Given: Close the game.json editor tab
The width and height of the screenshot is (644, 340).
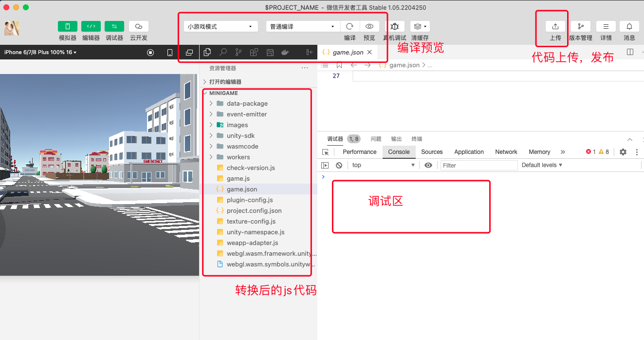Looking at the screenshot, I should click(369, 52).
